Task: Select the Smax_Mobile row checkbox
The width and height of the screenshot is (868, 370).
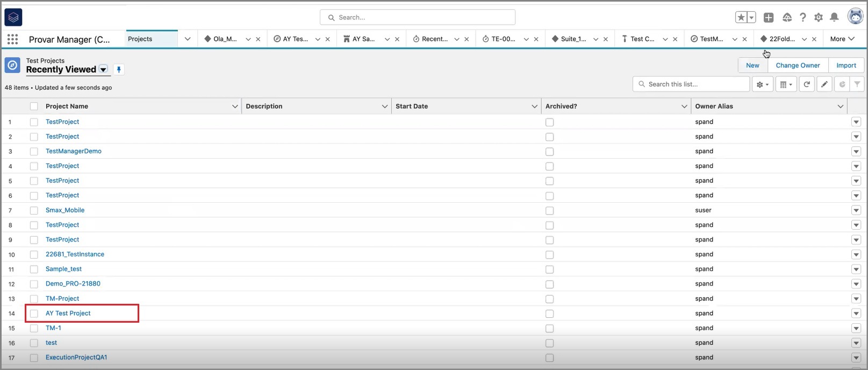Action: pos(34,210)
